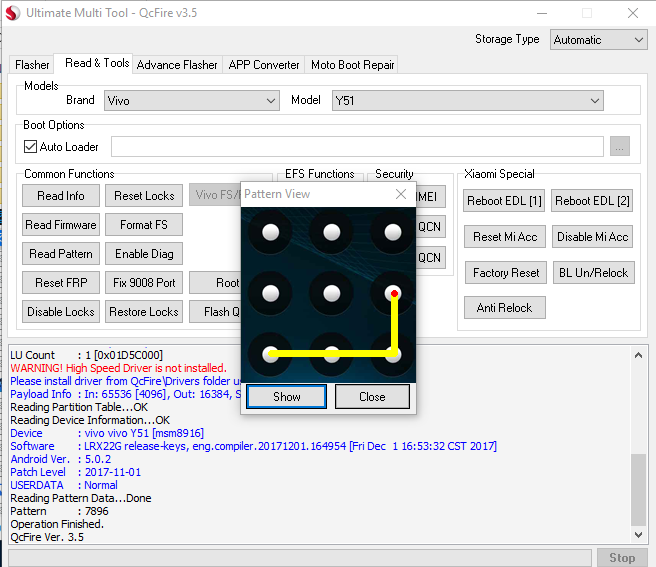Screen dimensions: 656x567
Task: Expand the Model dropdown showing Y51
Action: (467, 101)
